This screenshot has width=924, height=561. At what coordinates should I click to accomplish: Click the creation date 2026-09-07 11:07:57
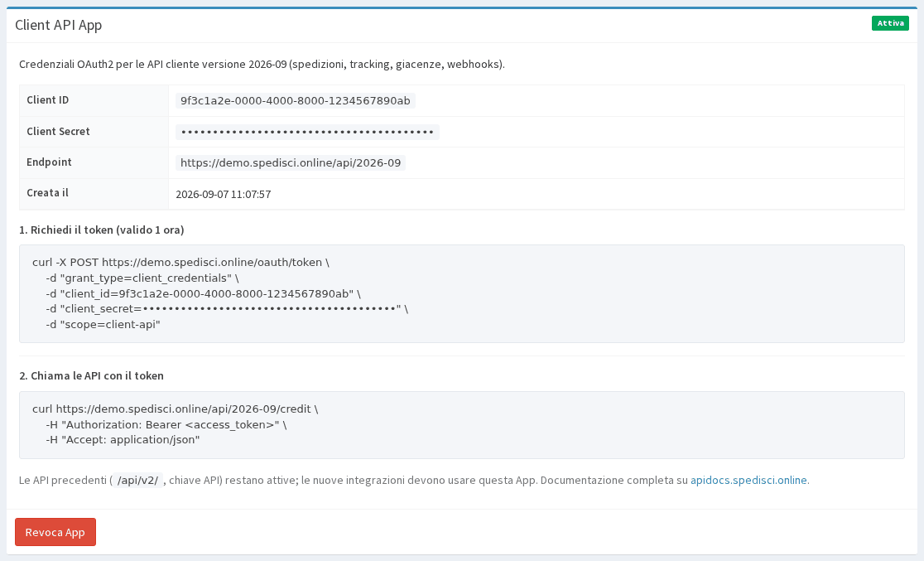point(224,194)
